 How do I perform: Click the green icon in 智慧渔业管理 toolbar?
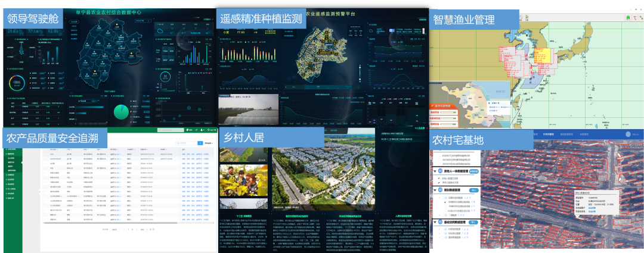coord(628,18)
